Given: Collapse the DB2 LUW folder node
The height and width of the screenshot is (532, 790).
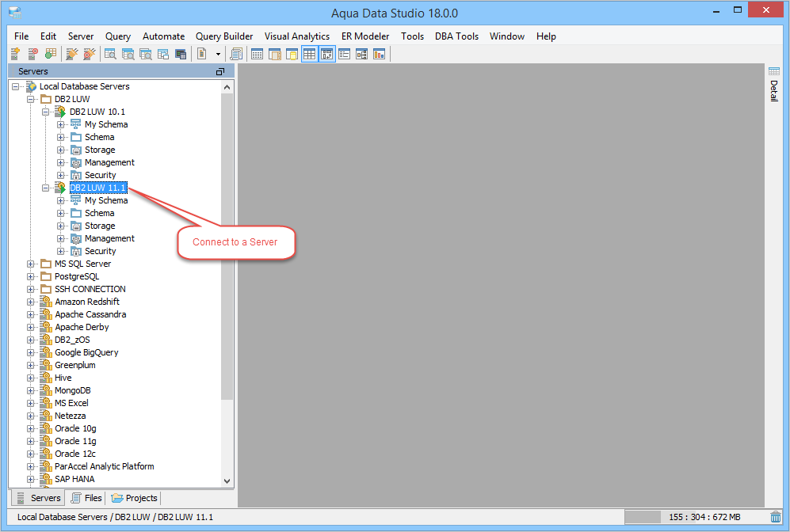Looking at the screenshot, I should tap(31, 99).
